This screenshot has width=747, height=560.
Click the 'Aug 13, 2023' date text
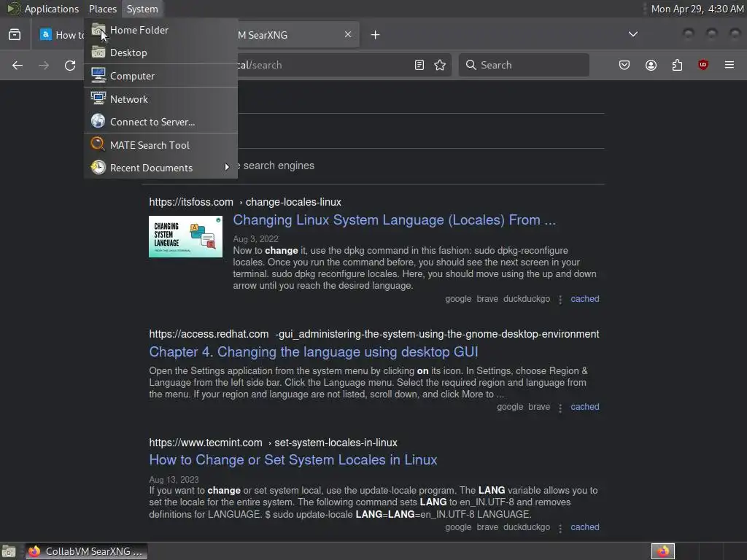pos(174,480)
